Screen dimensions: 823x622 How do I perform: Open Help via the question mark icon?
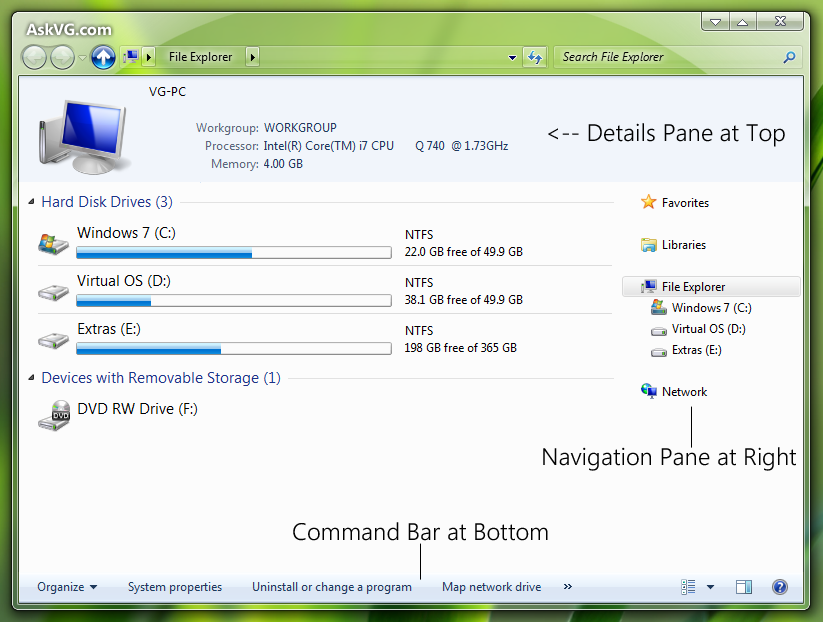pyautogui.click(x=780, y=587)
